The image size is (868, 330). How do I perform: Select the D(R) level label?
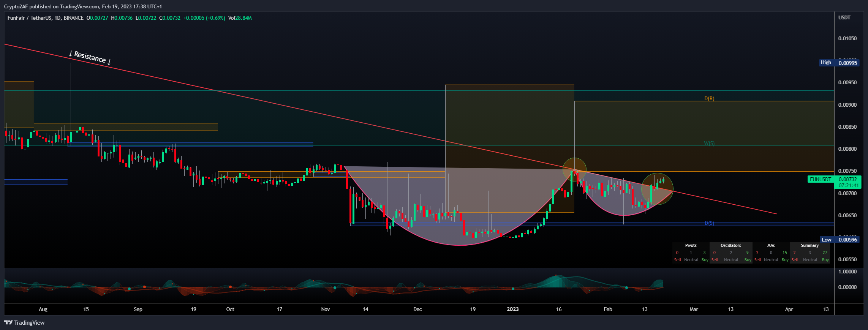point(709,98)
